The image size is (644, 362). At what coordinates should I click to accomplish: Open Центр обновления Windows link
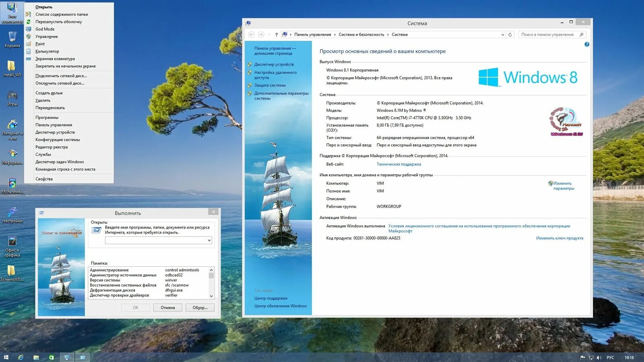[x=281, y=306]
